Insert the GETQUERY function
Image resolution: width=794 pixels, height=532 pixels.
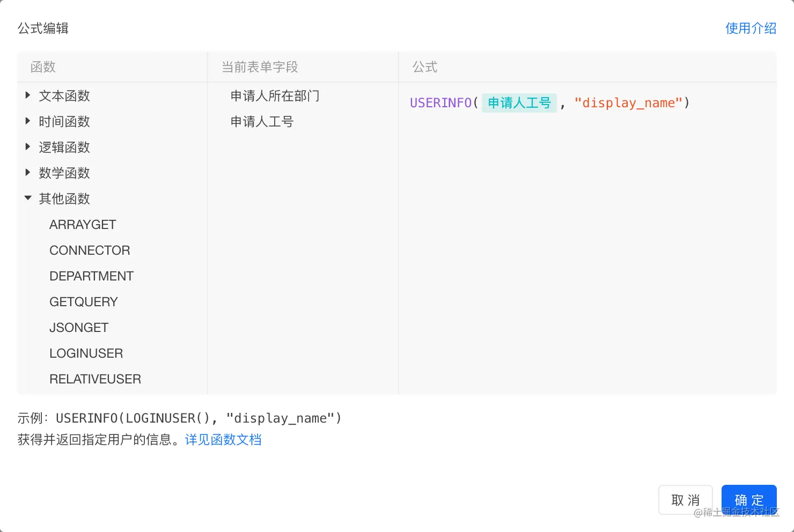tap(83, 302)
